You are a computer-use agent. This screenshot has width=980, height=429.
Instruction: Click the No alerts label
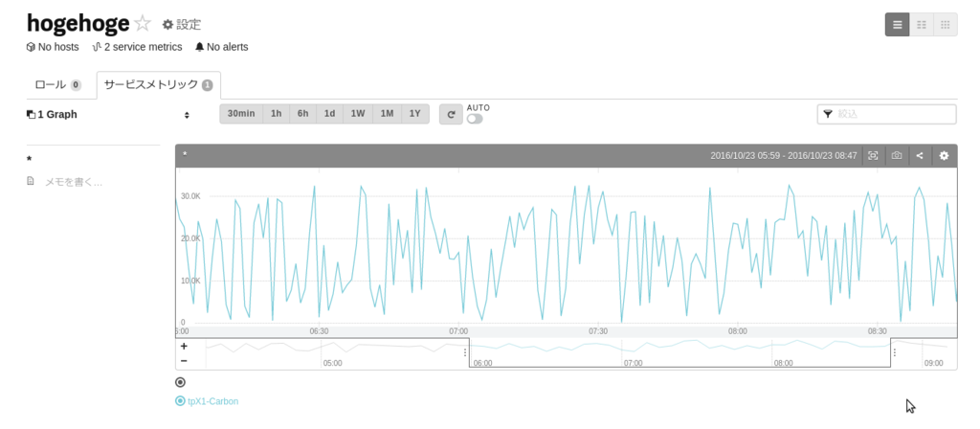click(222, 47)
